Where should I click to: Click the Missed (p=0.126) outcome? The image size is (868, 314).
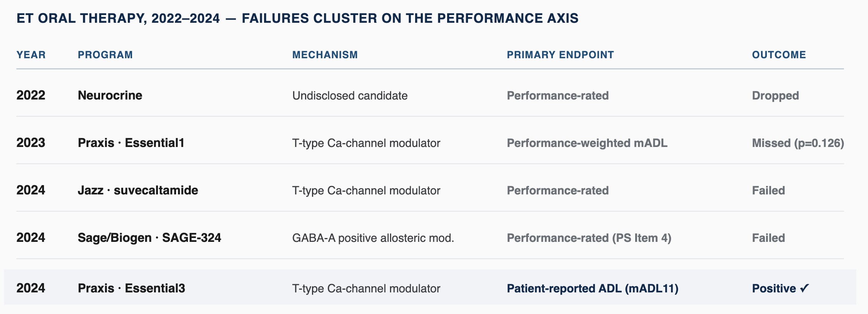(798, 143)
